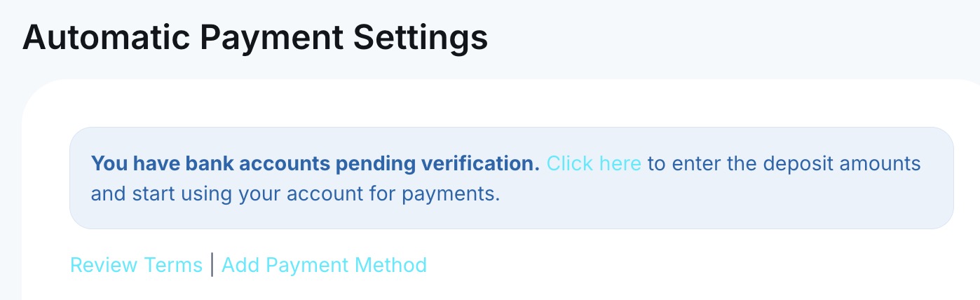Click the word 'here' in the banner link
Image resolution: width=980 pixels, height=300 pixels.
(620, 163)
